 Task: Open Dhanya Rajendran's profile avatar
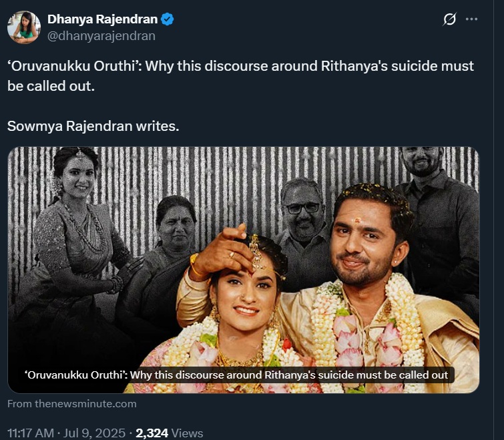pos(24,27)
